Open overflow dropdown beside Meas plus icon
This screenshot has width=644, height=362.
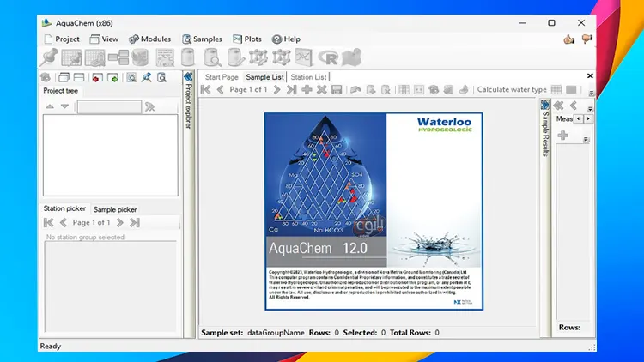pyautogui.click(x=586, y=140)
